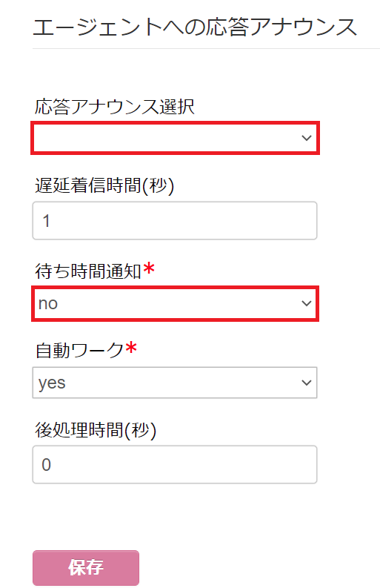The height and width of the screenshot is (588, 380).
Task: Open the 待ち時間通知 dropdown showing no
Action: pos(175,303)
